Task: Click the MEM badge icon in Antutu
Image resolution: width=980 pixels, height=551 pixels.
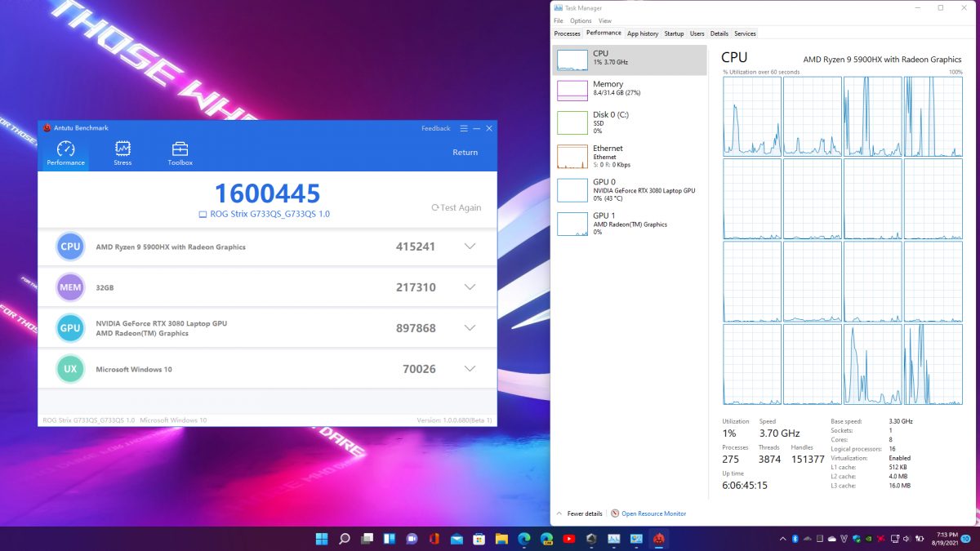Action: [x=70, y=287]
